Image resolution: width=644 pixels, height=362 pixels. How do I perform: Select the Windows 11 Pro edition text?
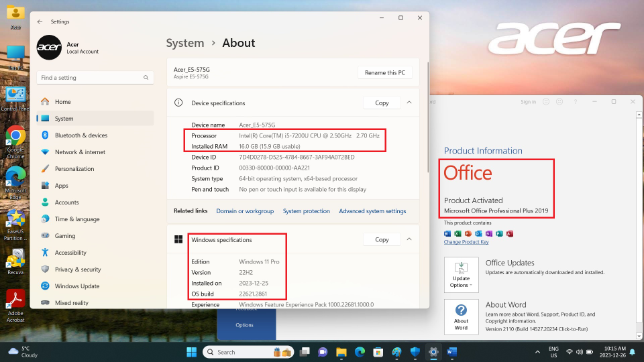[259, 262]
